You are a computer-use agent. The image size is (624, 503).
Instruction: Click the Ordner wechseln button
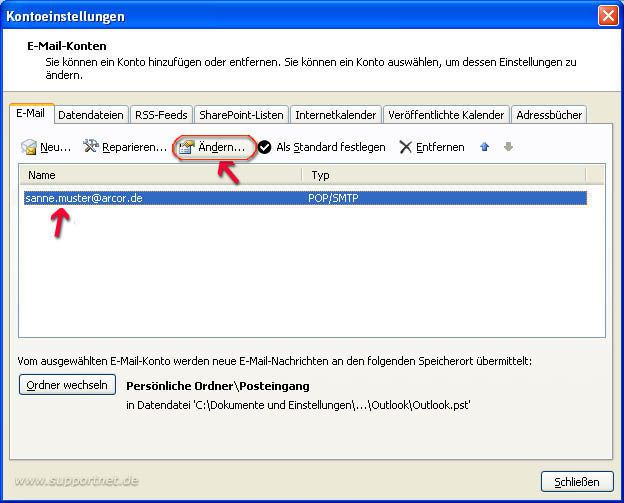point(67,385)
